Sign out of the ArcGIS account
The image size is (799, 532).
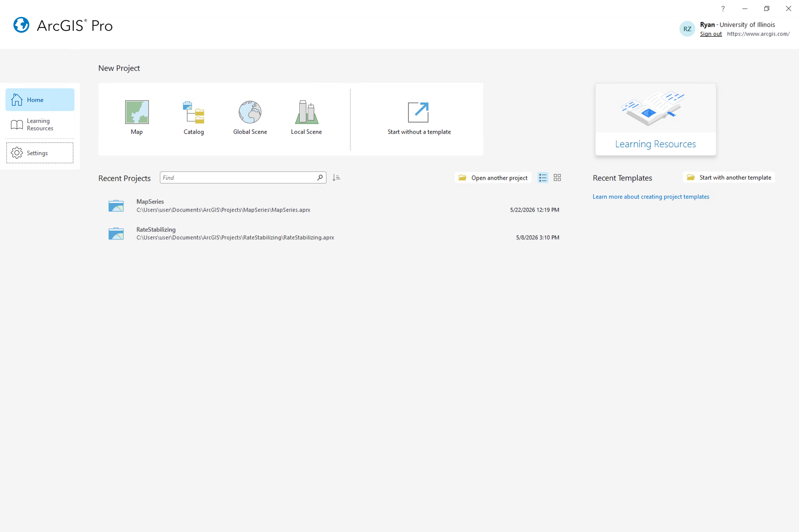(711, 34)
